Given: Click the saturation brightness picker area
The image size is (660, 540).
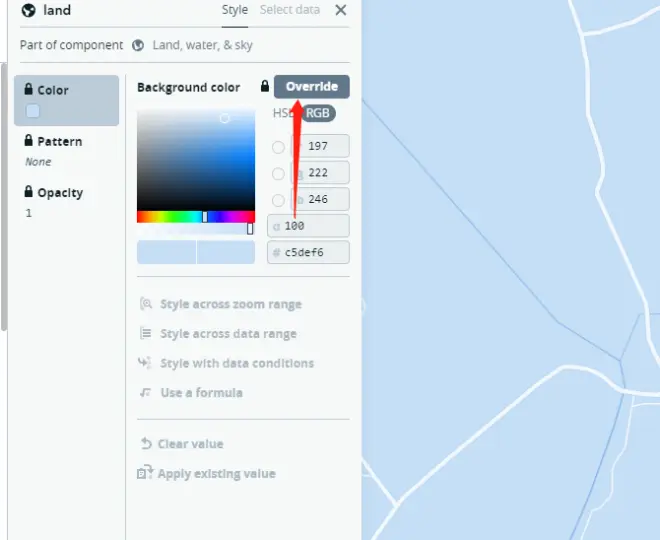Looking at the screenshot, I should [196, 160].
